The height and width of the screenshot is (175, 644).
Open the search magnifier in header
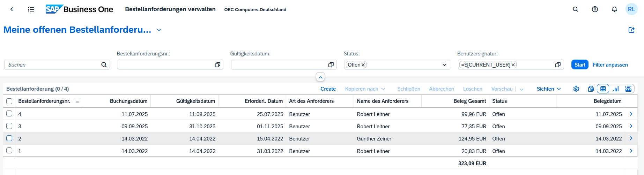pyautogui.click(x=576, y=9)
